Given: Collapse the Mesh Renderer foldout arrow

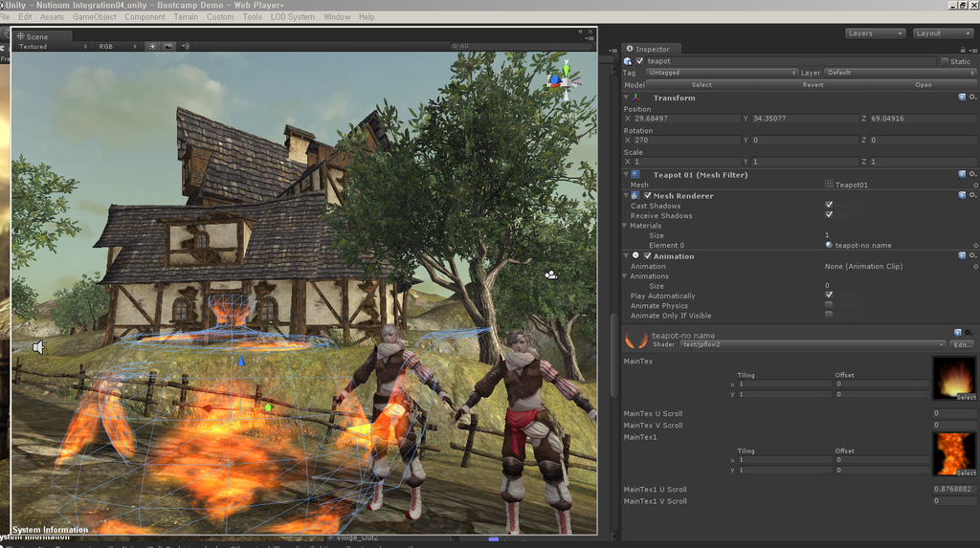Looking at the screenshot, I should pyautogui.click(x=626, y=196).
